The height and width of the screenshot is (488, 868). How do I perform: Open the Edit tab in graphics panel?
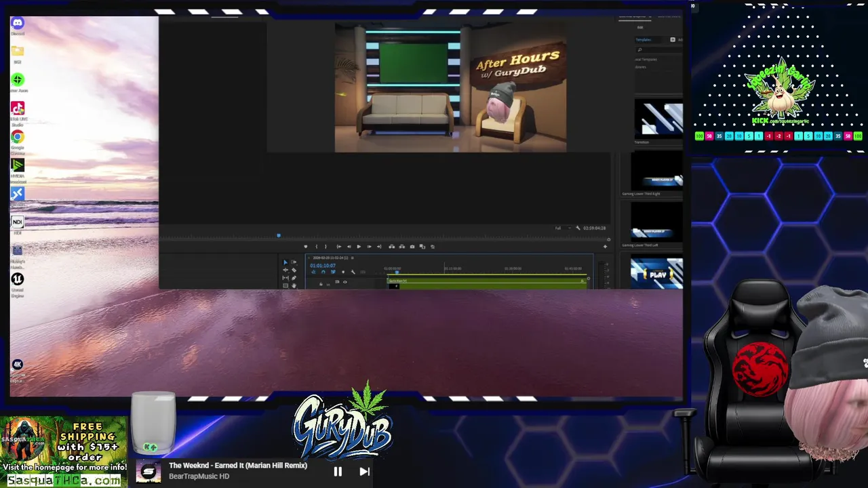640,28
